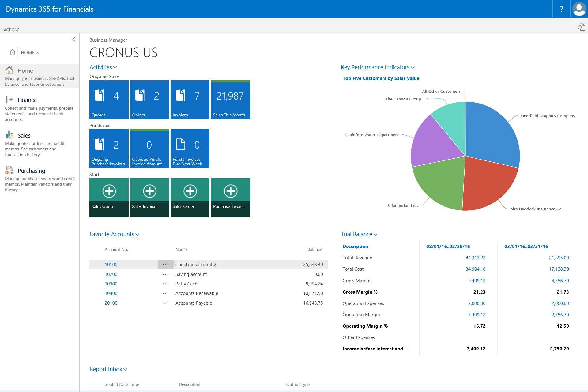This screenshot has height=392, width=588.
Task: Select Purchasing in the navigation pane
Action: [x=40, y=179]
